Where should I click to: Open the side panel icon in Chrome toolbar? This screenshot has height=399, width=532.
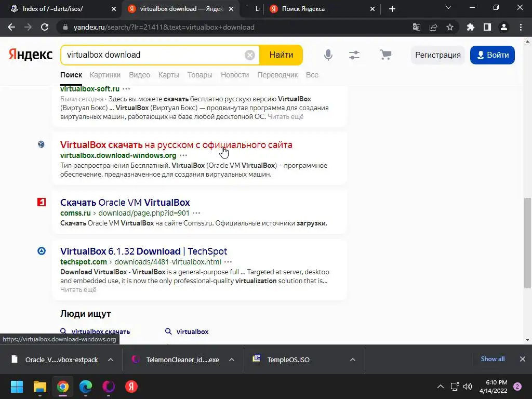click(487, 27)
